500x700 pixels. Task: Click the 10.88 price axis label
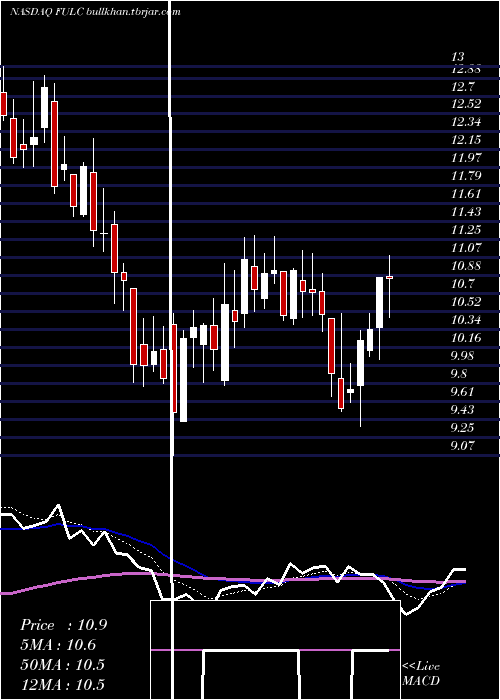click(466, 266)
